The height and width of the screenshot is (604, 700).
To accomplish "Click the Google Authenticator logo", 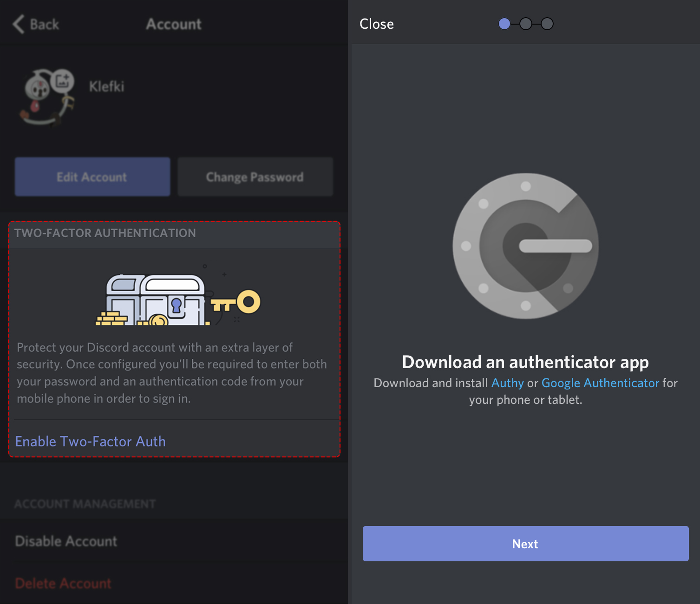I will (525, 246).
